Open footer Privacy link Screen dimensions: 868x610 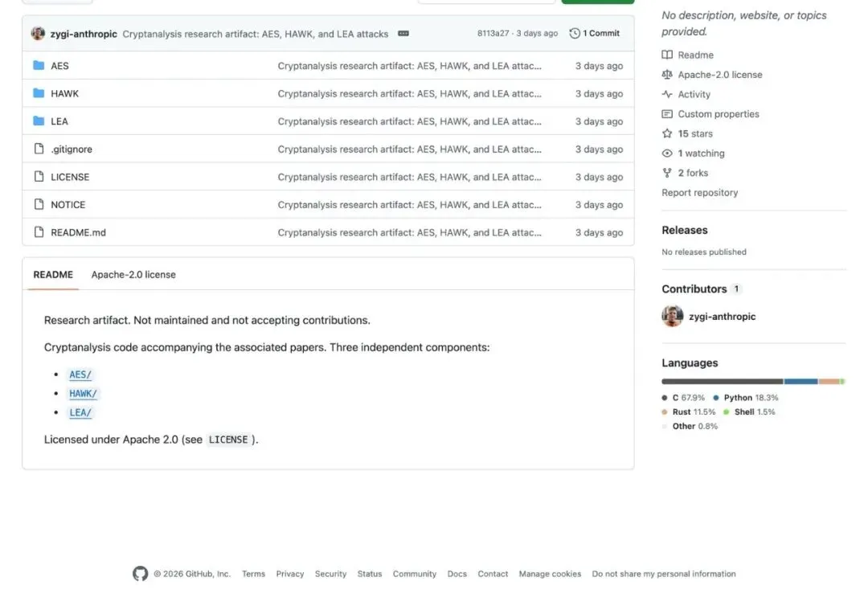tap(290, 574)
